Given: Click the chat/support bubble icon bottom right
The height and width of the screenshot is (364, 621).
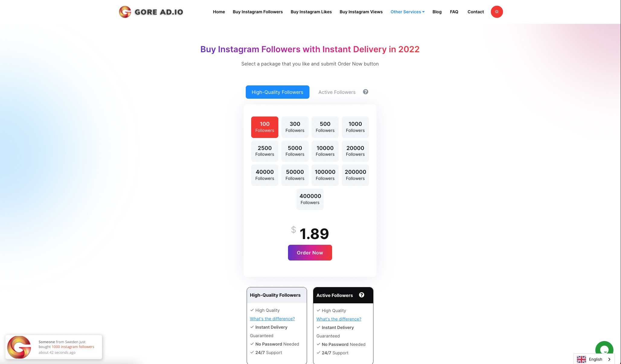Looking at the screenshot, I should [604, 349].
